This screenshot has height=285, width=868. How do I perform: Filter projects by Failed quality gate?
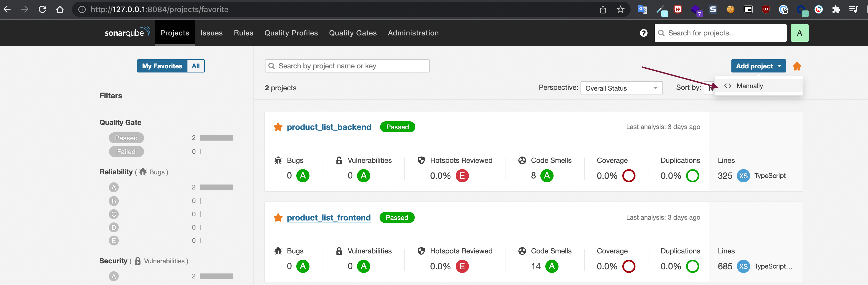126,151
